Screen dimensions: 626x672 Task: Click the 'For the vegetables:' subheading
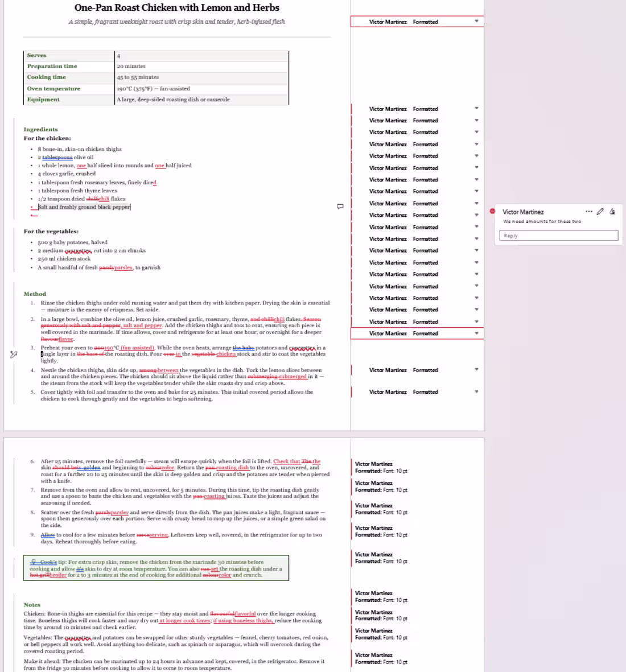(x=51, y=232)
